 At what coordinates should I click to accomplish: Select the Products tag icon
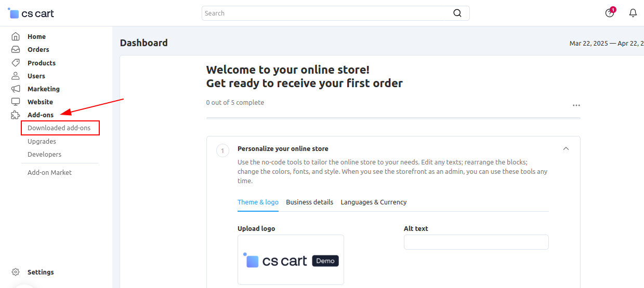pos(16,63)
